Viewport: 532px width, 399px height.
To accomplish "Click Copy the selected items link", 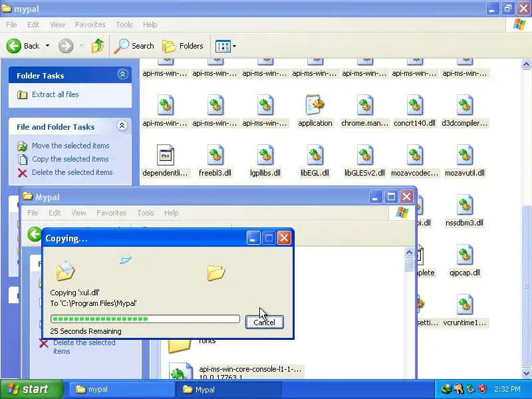I will (70, 159).
